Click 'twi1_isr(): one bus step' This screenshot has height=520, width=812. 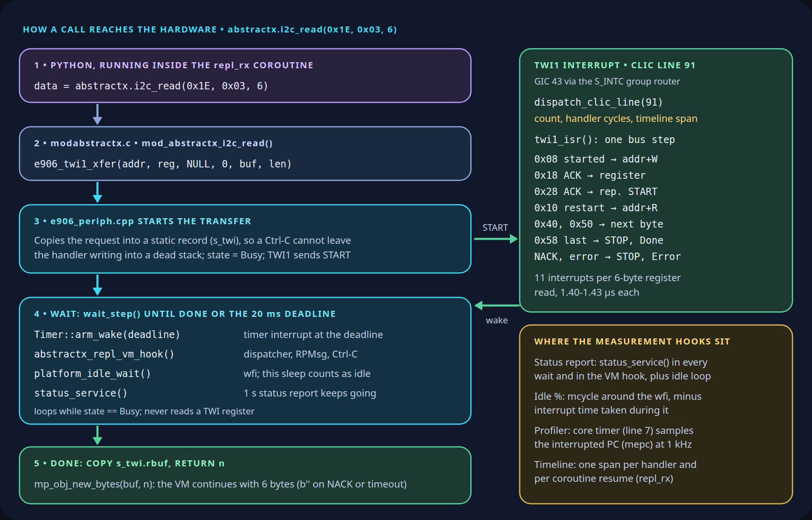(605, 140)
